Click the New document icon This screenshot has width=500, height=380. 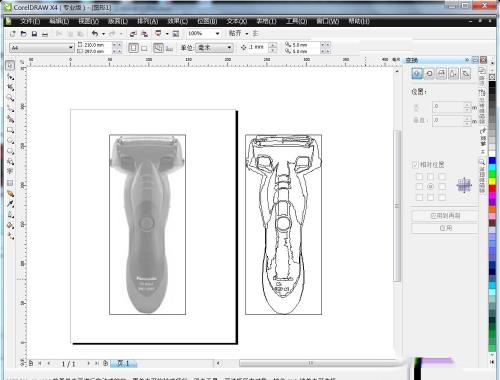point(13,34)
